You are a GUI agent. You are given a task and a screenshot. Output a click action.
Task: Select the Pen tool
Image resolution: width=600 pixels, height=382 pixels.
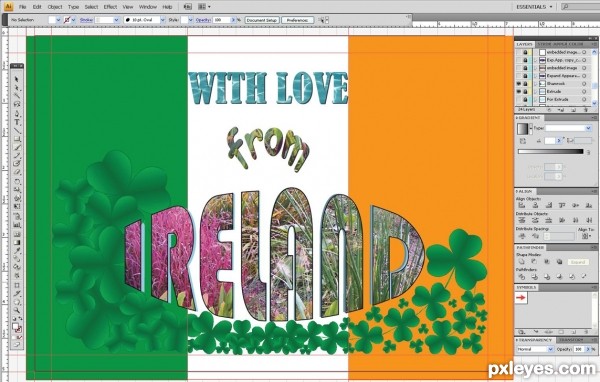pos(17,114)
